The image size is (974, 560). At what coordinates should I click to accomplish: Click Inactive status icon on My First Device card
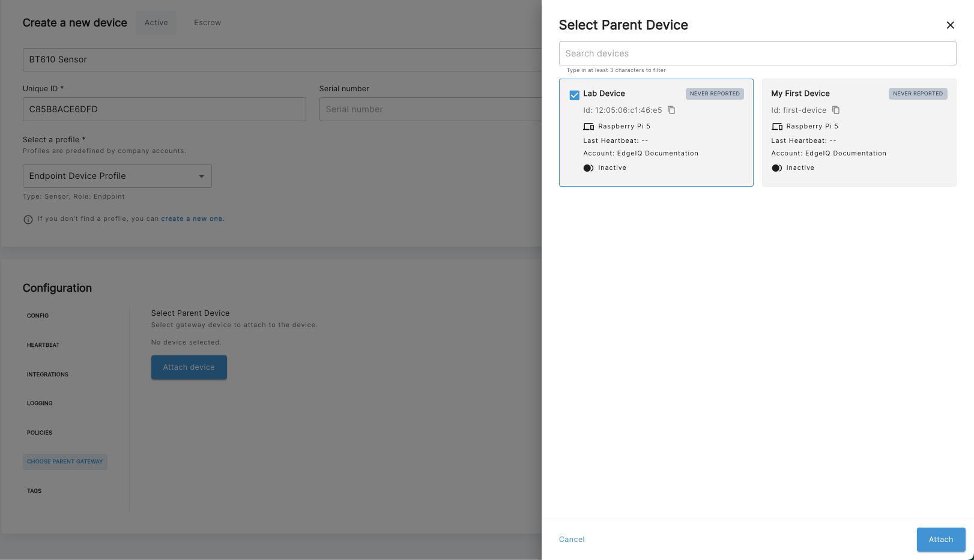pos(777,168)
